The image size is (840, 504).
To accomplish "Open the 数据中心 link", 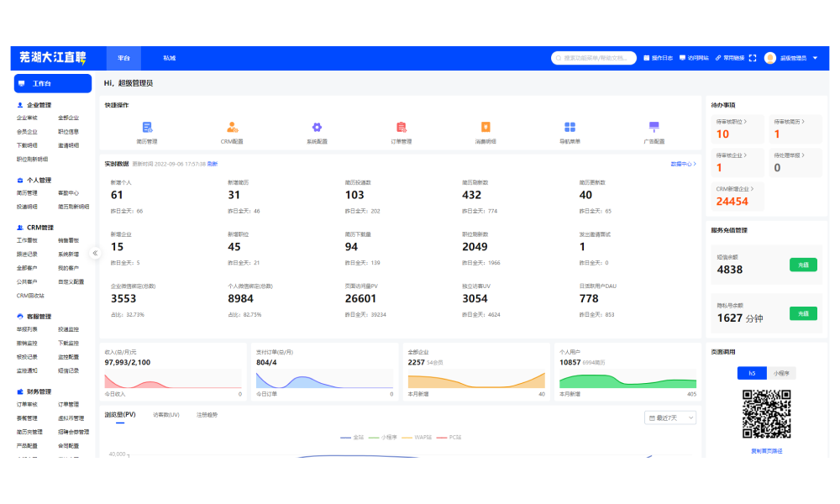I will tap(683, 164).
